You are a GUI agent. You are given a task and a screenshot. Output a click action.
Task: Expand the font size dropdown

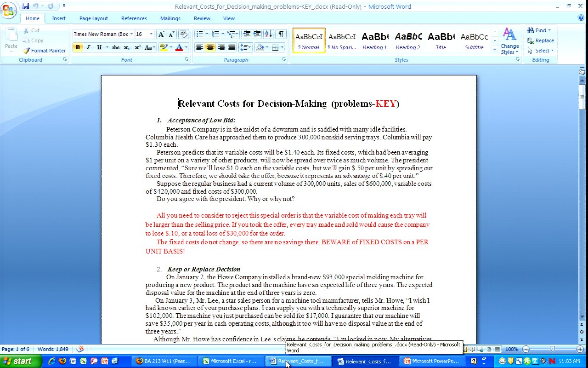[151, 34]
